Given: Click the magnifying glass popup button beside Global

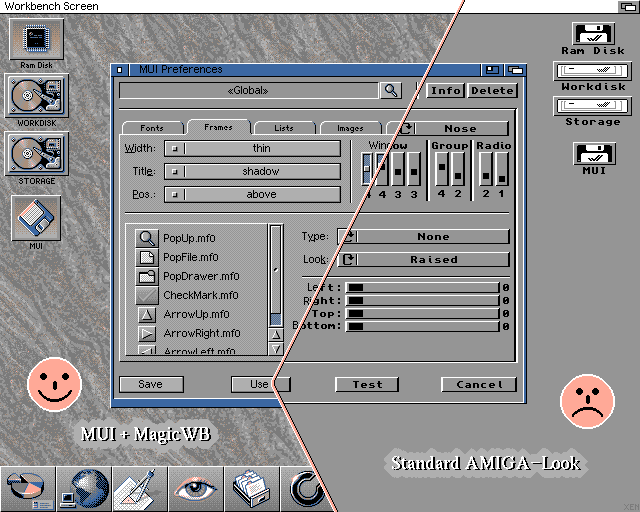Looking at the screenshot, I should (x=389, y=91).
